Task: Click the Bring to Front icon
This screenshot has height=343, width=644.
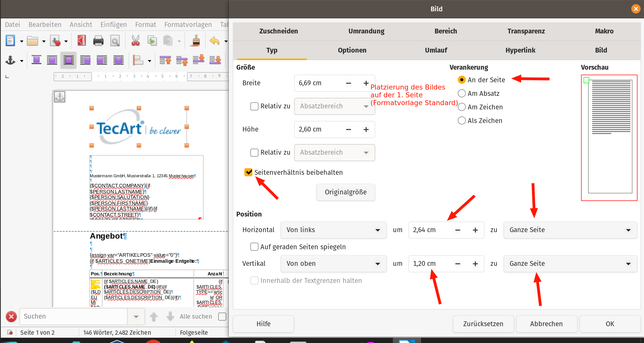Action: [165, 60]
